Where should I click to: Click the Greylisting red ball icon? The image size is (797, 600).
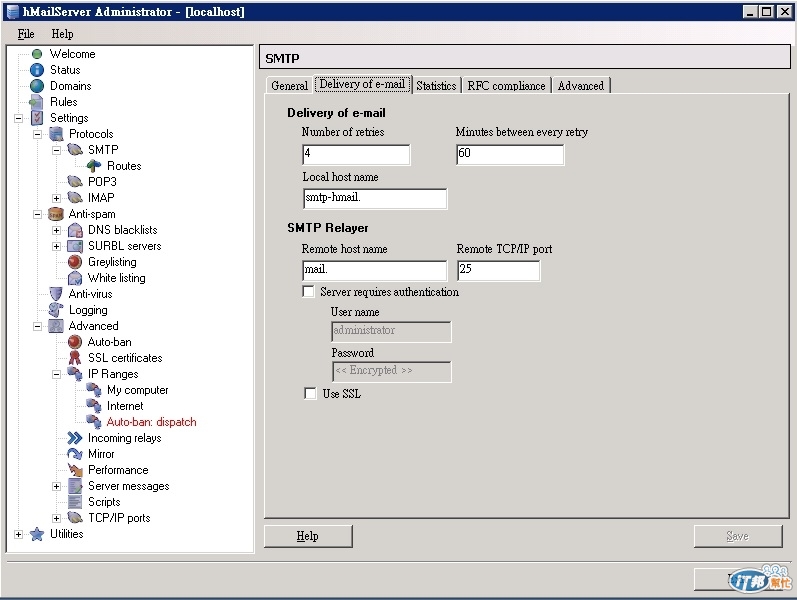tap(75, 262)
